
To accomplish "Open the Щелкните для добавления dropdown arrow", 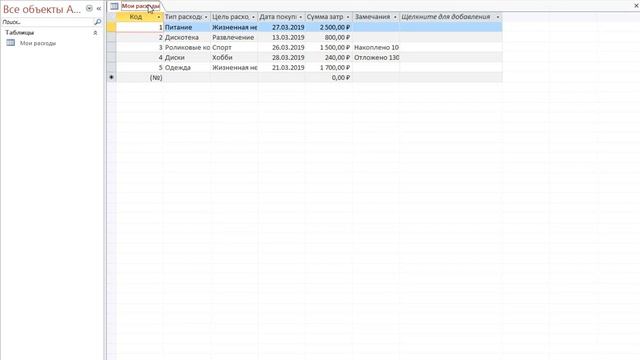I will tap(498, 17).
